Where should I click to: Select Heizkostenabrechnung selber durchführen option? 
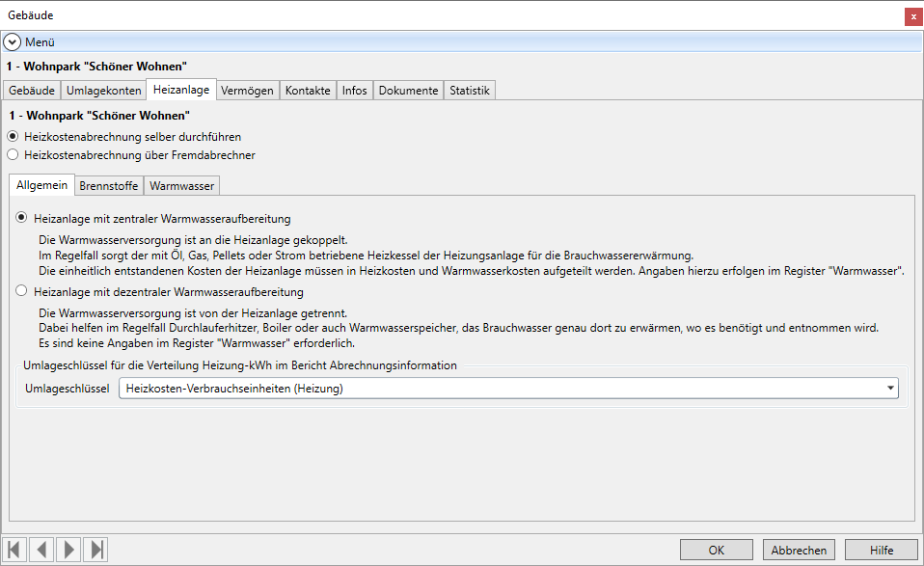click(x=13, y=137)
